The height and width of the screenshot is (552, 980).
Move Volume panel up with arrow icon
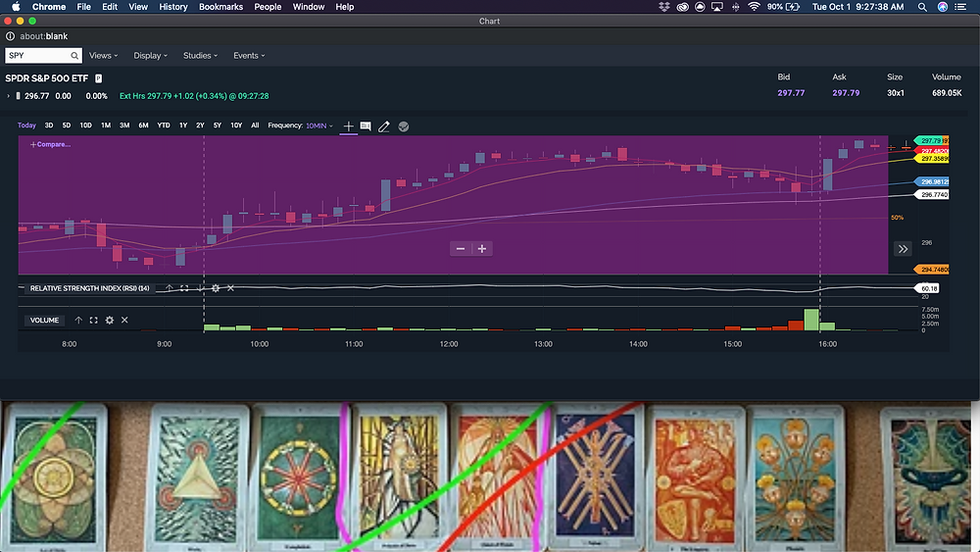78,320
